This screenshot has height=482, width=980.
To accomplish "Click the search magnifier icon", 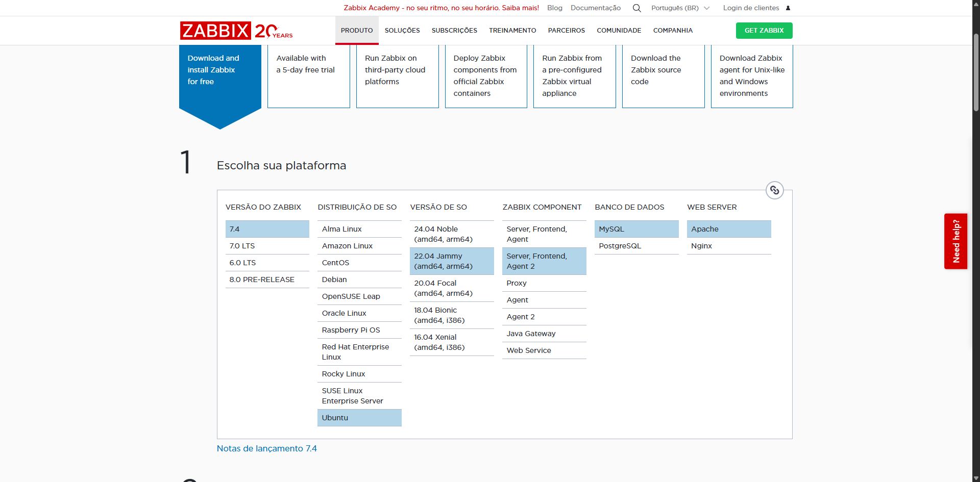I will coord(636,8).
